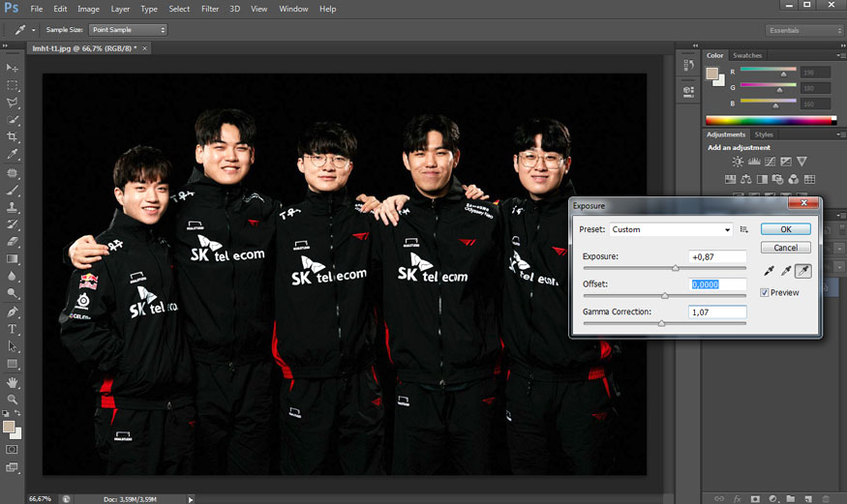Image resolution: width=847 pixels, height=504 pixels.
Task: Add a Curves adjustment
Action: [x=771, y=162]
